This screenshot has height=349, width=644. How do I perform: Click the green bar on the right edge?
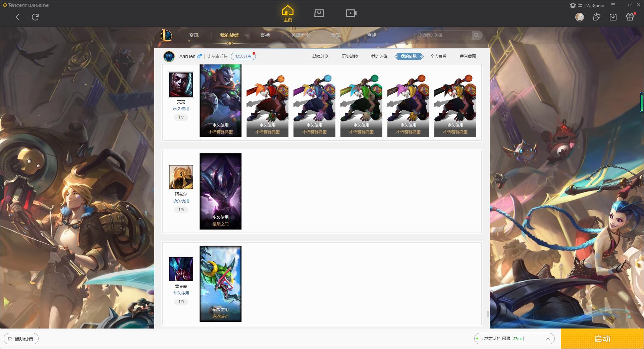[x=642, y=102]
